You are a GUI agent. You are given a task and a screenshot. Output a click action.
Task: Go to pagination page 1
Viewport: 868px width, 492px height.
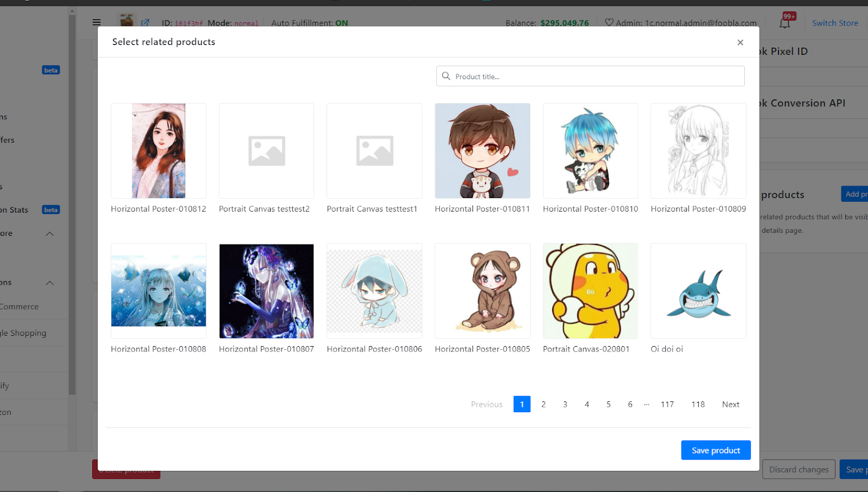tap(522, 404)
